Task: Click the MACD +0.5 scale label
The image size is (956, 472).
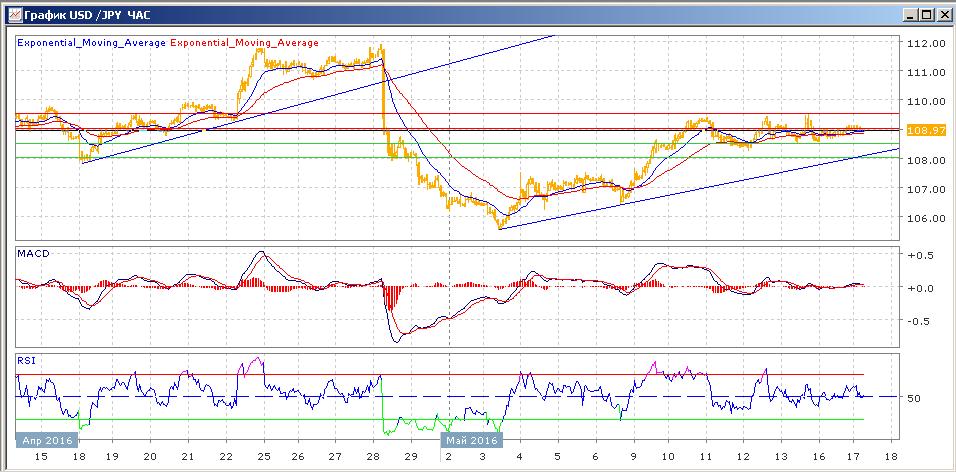Action: click(919, 255)
